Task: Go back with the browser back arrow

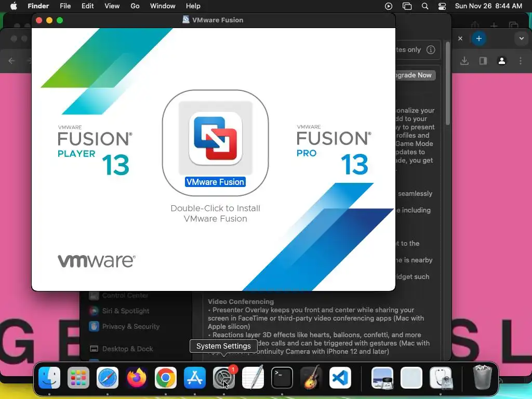Action: point(11,61)
